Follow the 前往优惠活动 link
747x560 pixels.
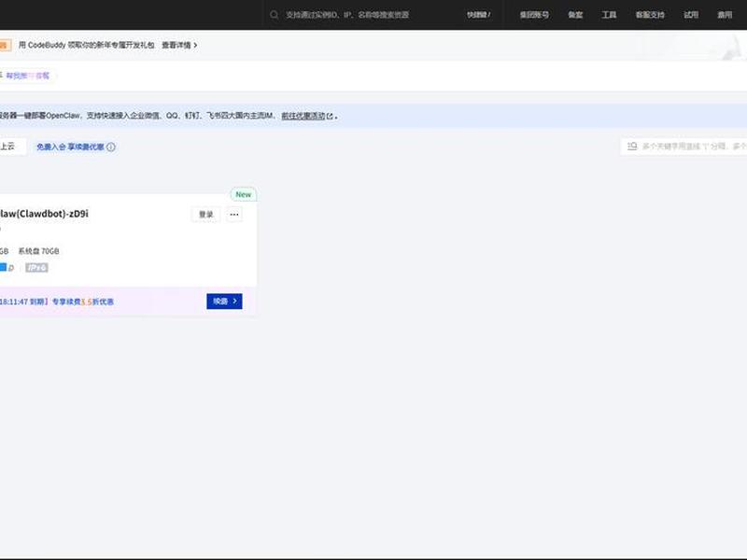pyautogui.click(x=303, y=116)
